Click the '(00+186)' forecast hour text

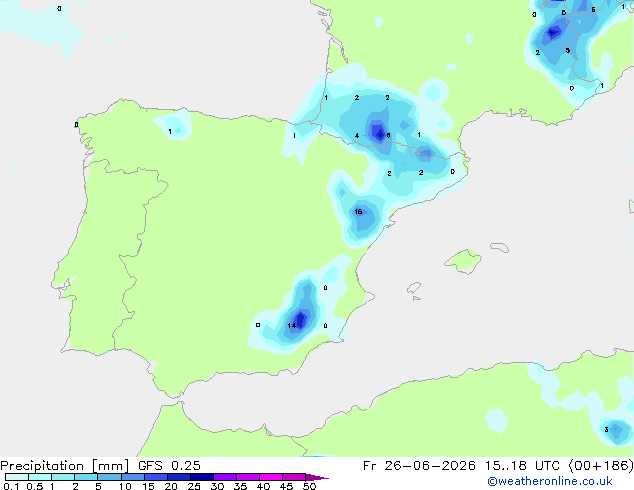[x=601, y=466]
